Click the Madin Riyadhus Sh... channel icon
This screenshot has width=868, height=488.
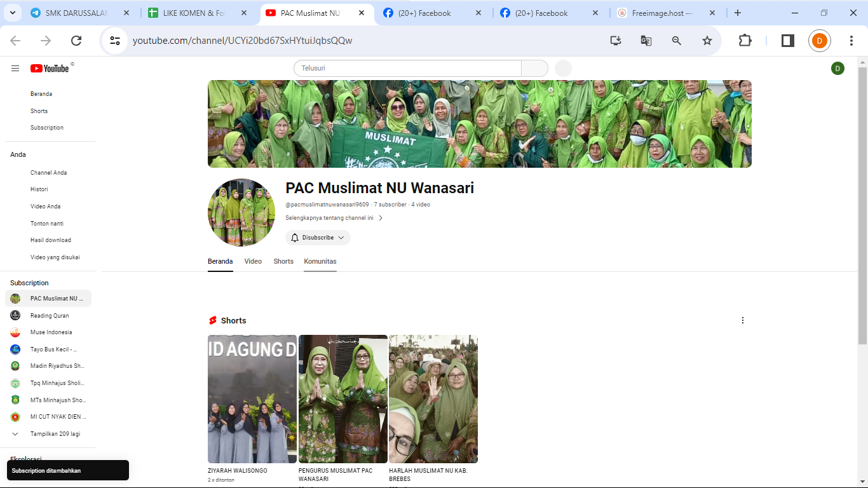[x=15, y=366]
